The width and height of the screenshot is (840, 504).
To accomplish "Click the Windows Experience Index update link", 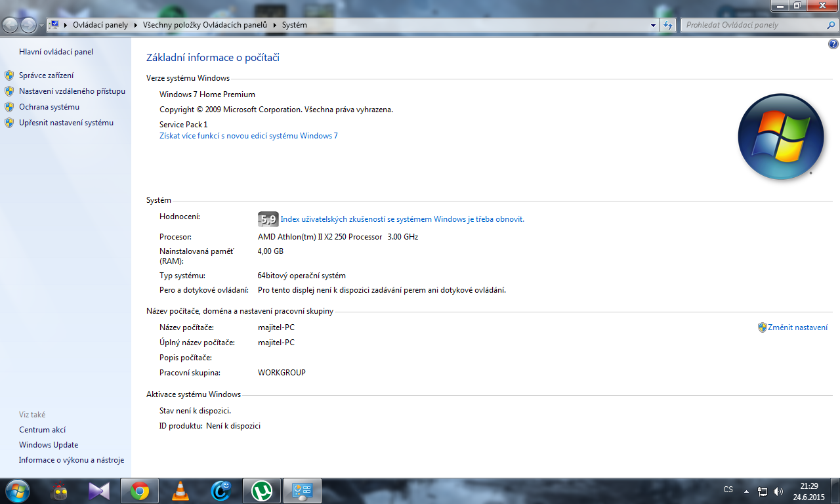I will click(402, 219).
